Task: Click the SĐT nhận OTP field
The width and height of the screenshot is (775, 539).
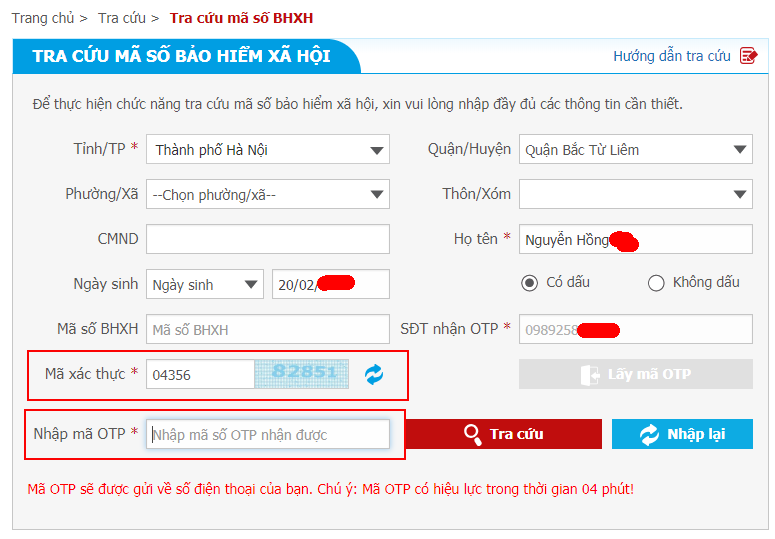Action: [x=636, y=329]
